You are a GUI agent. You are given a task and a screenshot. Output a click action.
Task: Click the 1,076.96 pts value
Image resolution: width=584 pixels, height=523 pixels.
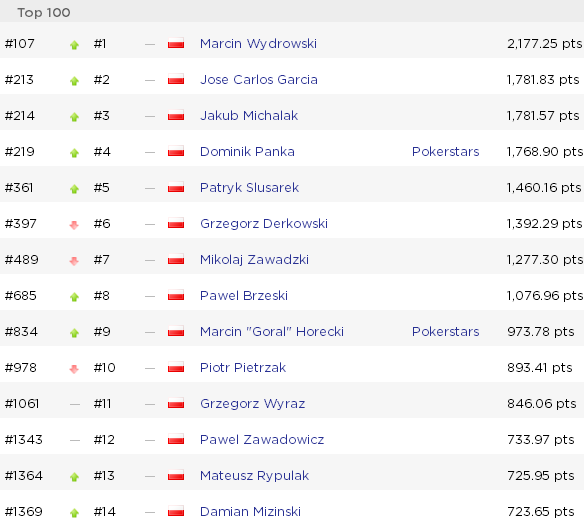pos(545,296)
